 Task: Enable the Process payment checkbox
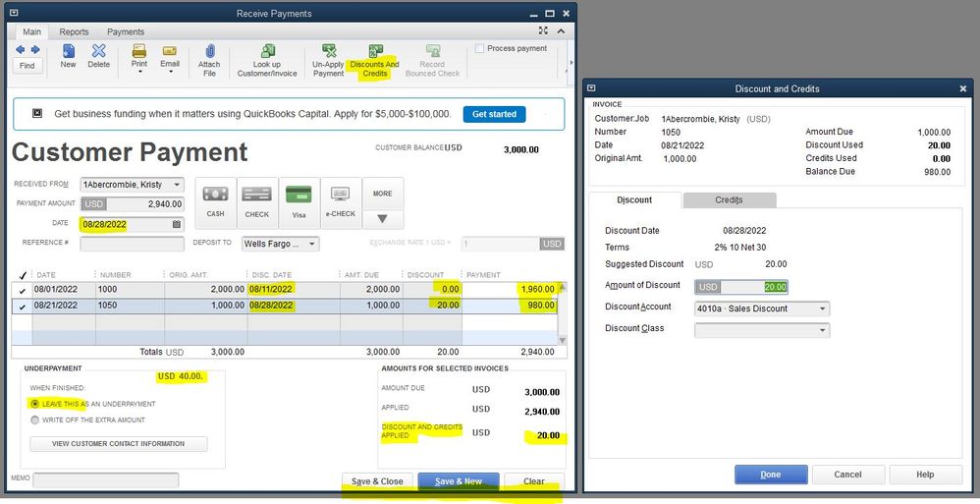click(479, 48)
